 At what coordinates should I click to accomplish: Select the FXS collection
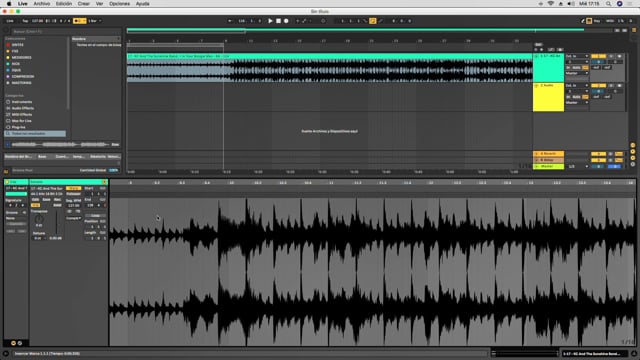pyautogui.click(x=15, y=51)
